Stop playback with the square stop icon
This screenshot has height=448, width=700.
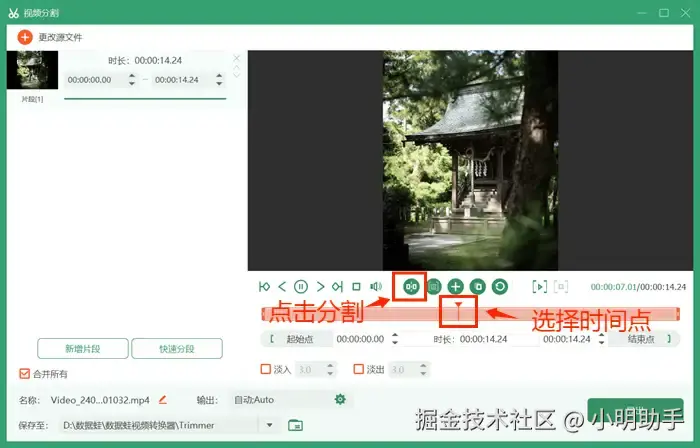pos(356,286)
